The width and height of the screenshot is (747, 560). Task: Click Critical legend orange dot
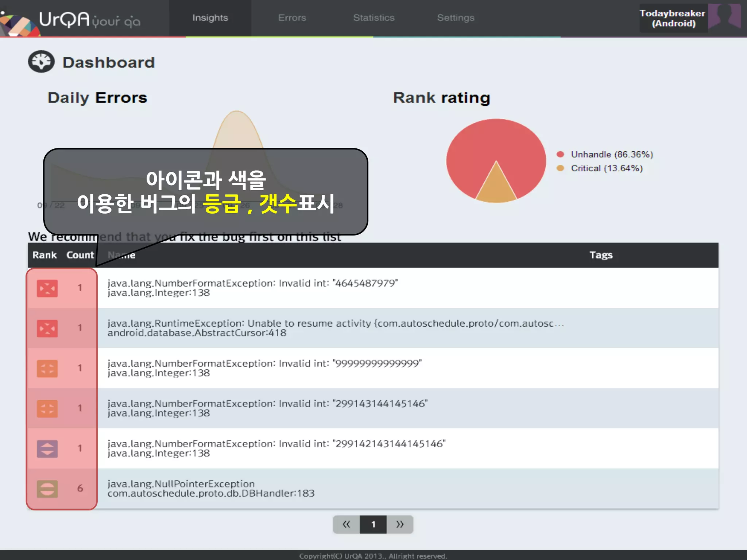[x=560, y=168]
